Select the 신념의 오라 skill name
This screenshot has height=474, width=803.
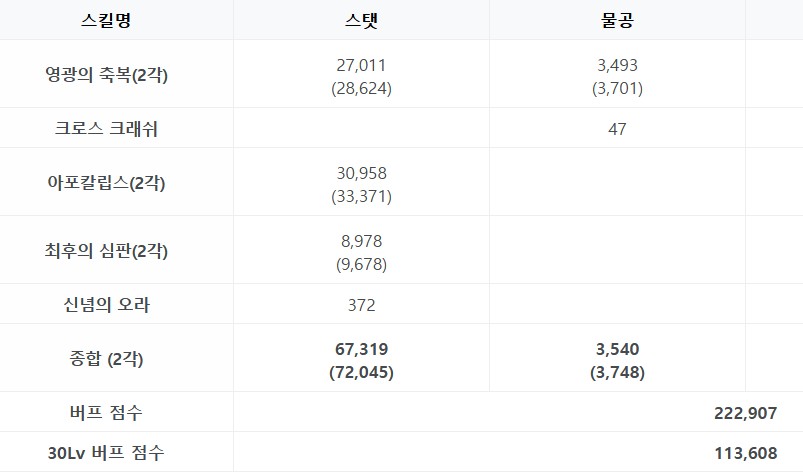coord(106,305)
